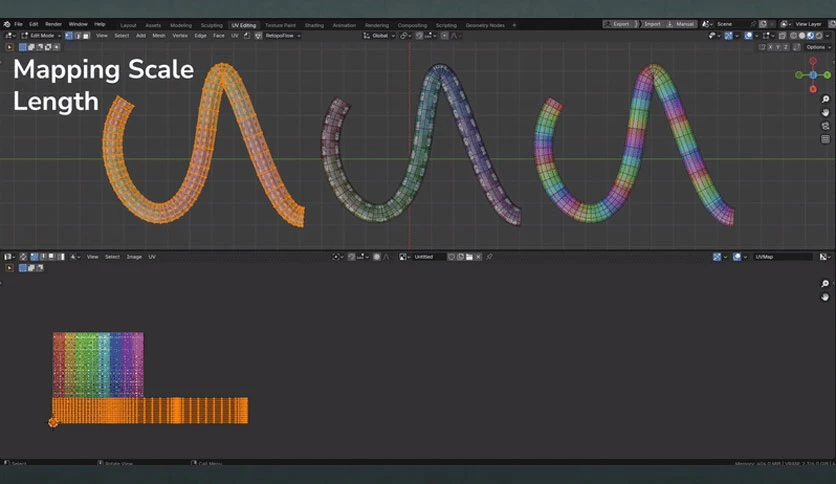Screen dimensions: 836x484
Task: Select rendered viewport shading
Action: (x=819, y=36)
